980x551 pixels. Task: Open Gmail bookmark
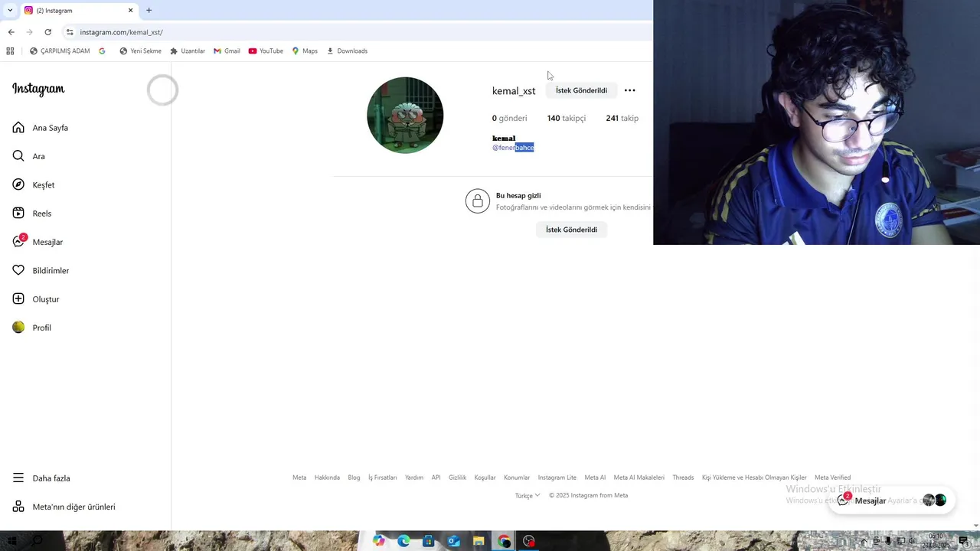click(227, 51)
